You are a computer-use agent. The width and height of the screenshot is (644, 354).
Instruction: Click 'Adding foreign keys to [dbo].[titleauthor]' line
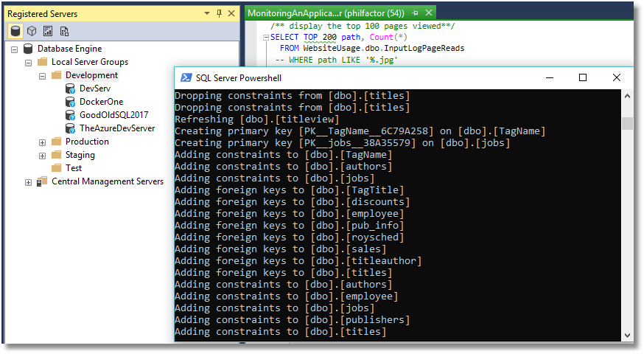pyautogui.click(x=298, y=261)
